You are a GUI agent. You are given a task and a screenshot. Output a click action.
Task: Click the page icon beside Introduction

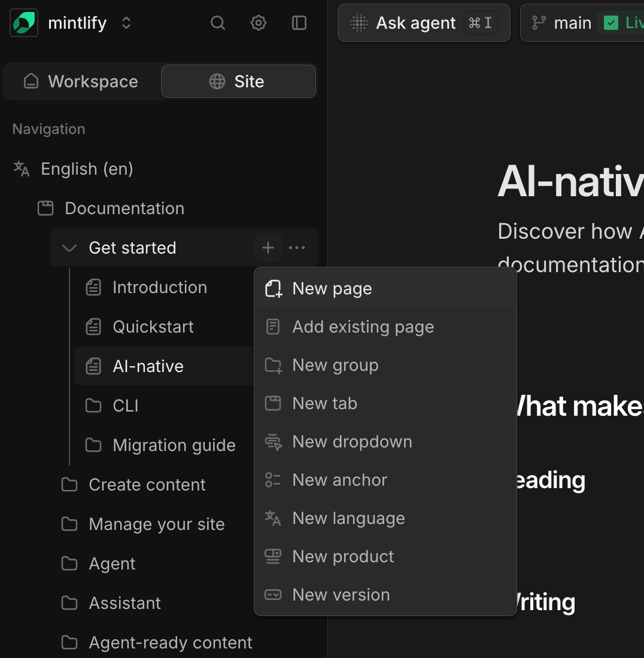tap(93, 288)
